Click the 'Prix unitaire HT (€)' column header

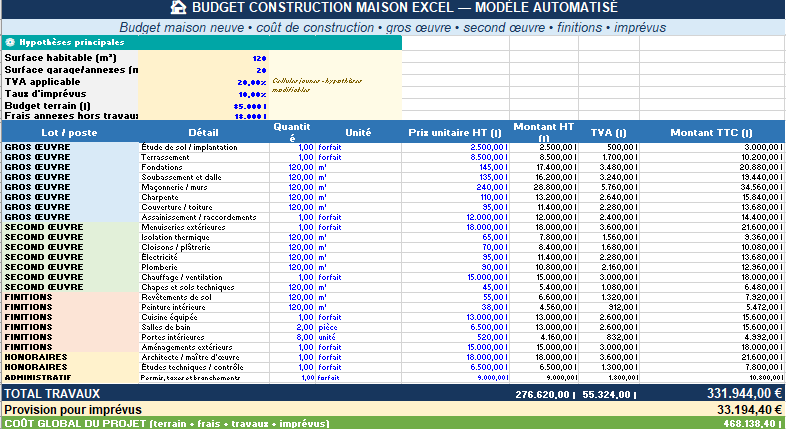[455, 133]
